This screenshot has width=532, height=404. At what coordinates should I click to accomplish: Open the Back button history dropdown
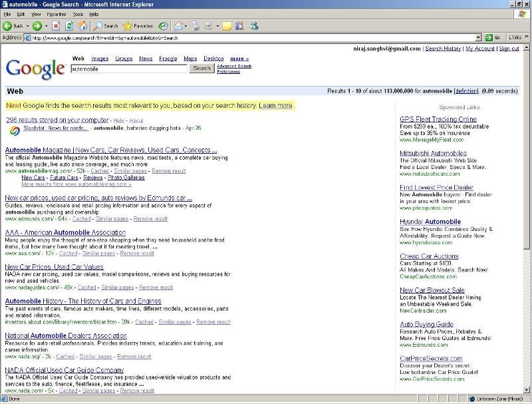pos(27,26)
